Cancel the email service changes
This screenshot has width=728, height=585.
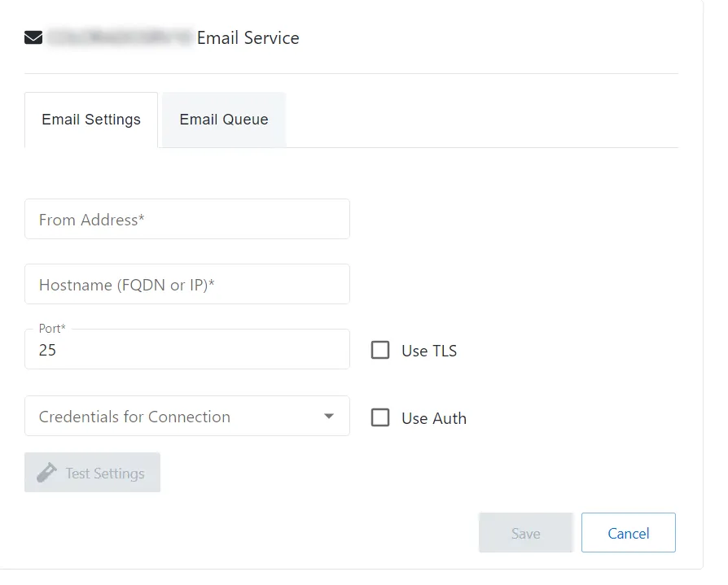pos(629,533)
